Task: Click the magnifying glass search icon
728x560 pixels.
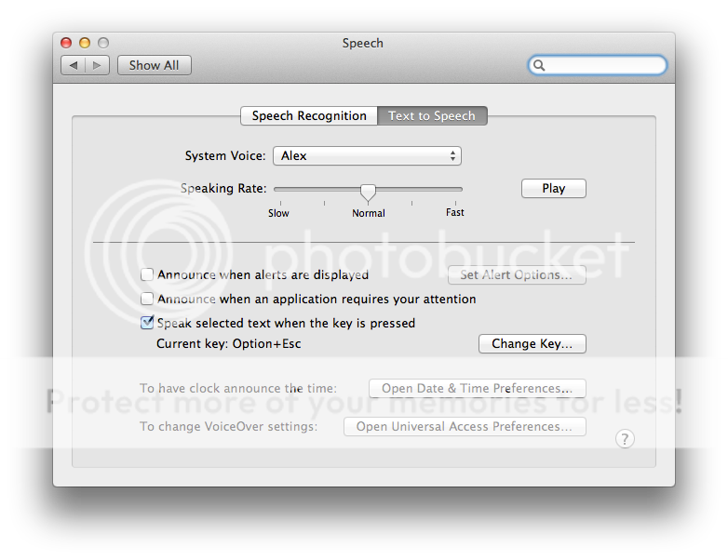Action: point(539,65)
